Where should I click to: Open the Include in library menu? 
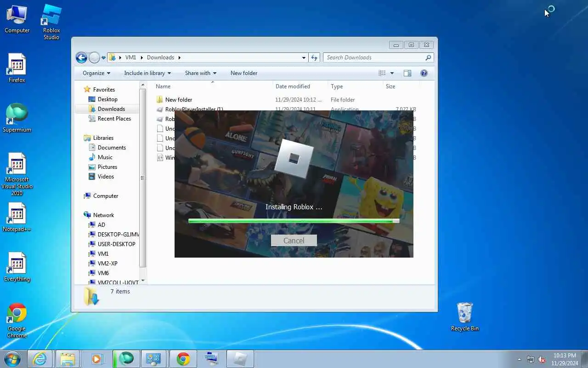[147, 73]
